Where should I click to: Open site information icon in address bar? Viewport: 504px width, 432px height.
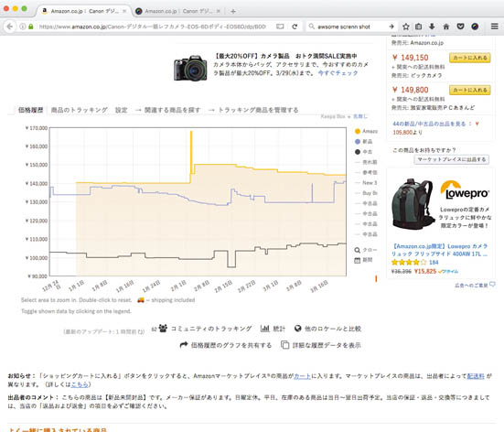point(23,27)
